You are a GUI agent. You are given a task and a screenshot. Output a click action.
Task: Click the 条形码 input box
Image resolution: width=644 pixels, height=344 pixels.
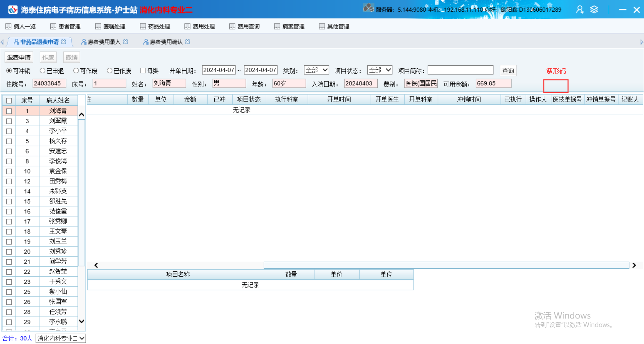556,86
